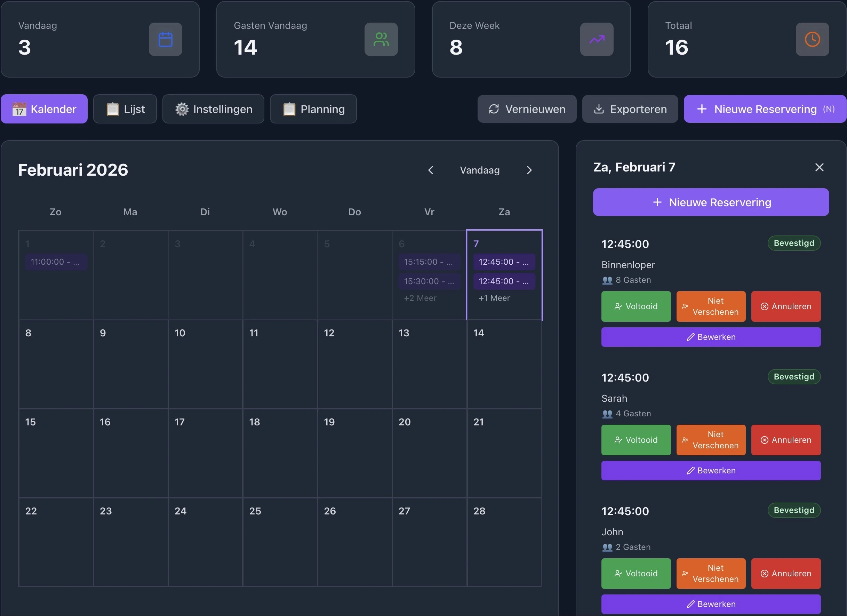Click the pencil icon on Binnenloper's Bewerken button
The image size is (847, 616).
[x=691, y=337]
